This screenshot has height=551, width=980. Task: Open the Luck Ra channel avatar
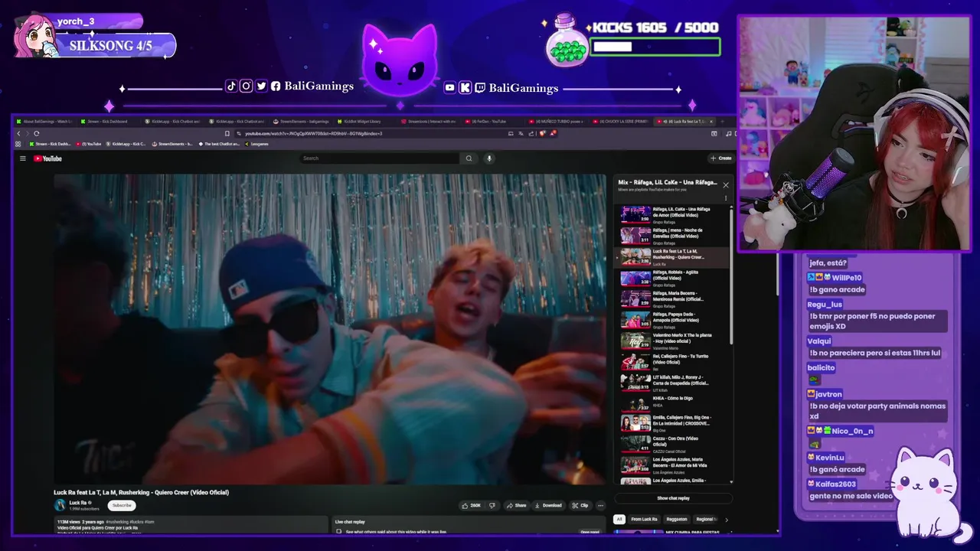(x=60, y=505)
